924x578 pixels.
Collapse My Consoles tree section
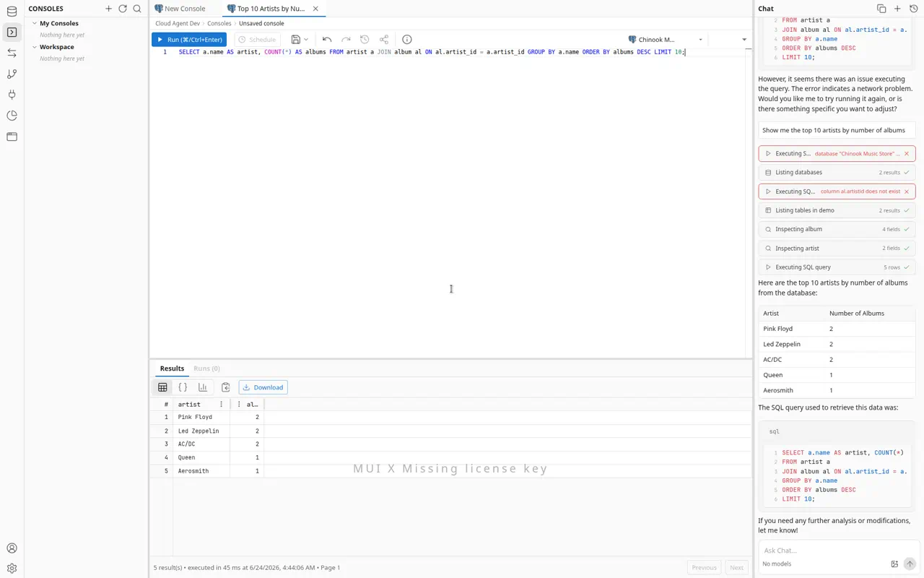point(34,23)
